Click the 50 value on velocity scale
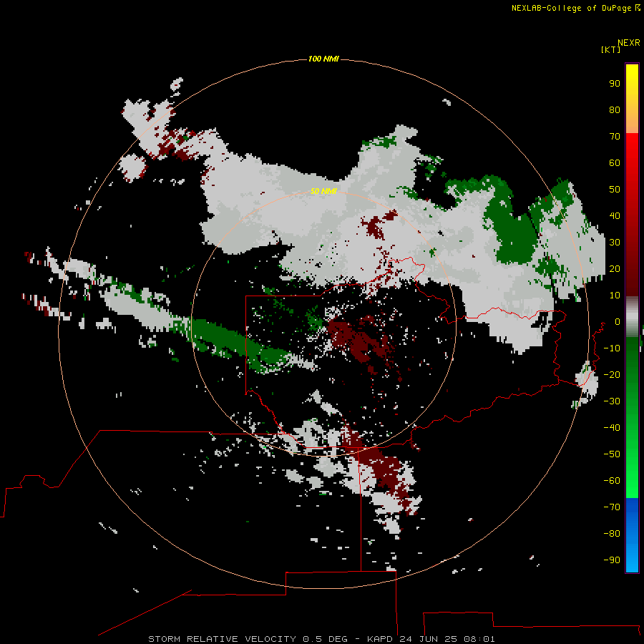The height and width of the screenshot is (644, 644). pos(615,190)
